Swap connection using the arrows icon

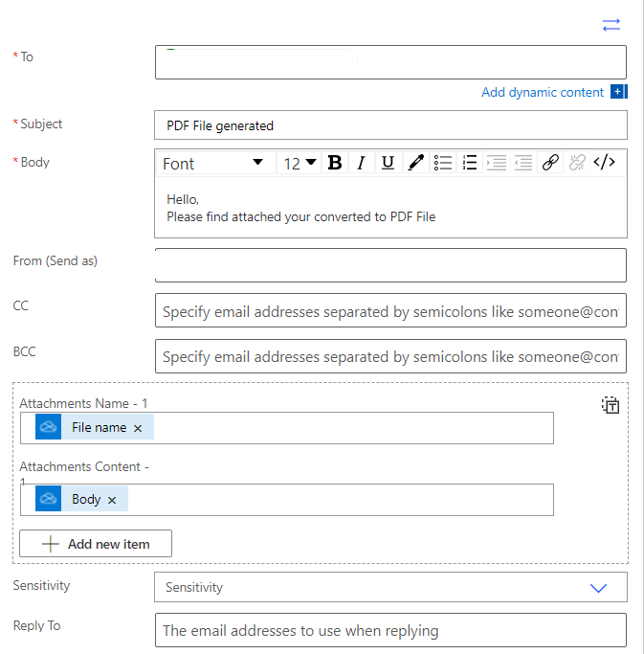[x=611, y=25]
